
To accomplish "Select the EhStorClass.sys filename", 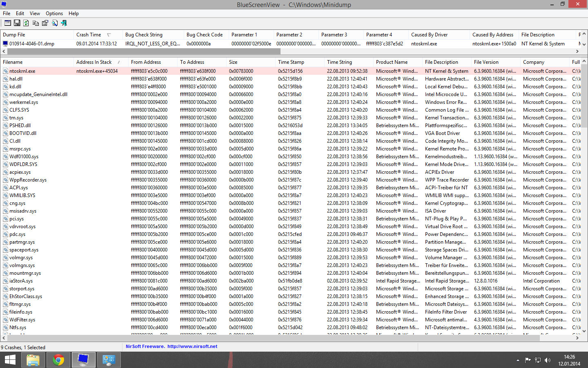I will tap(26, 296).
